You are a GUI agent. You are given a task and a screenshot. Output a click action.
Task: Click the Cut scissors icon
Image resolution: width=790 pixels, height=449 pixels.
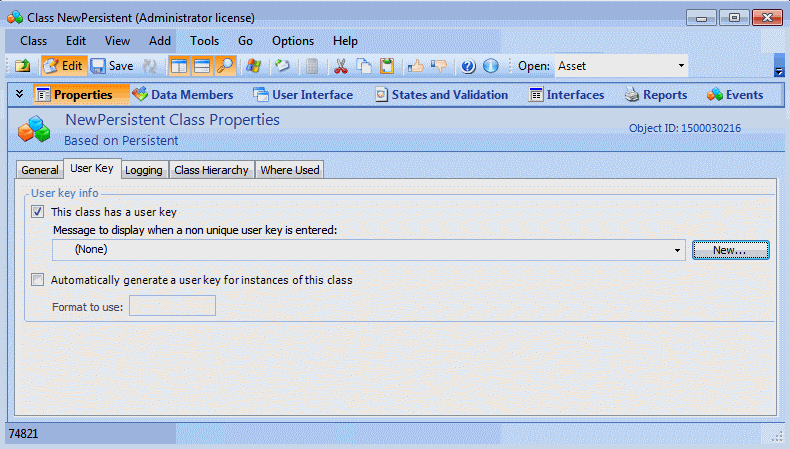tap(340, 66)
